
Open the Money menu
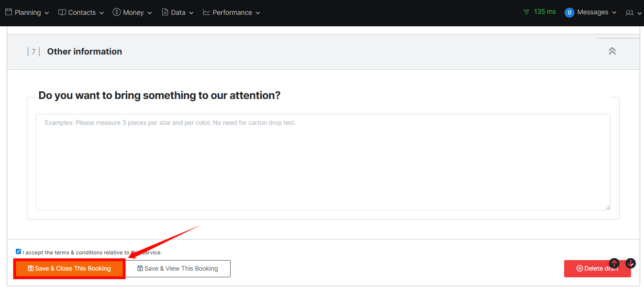(x=133, y=12)
